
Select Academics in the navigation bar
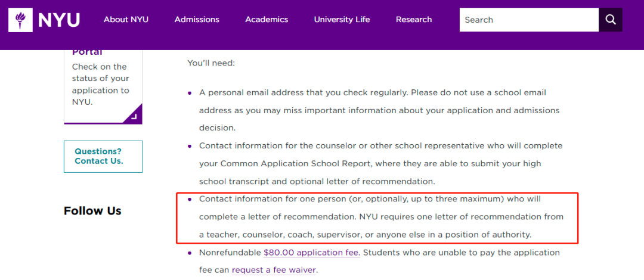point(267,19)
